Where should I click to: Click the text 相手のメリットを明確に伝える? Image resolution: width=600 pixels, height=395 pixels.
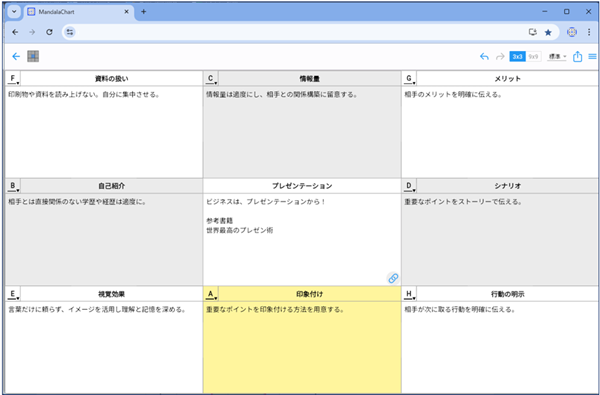coord(453,94)
